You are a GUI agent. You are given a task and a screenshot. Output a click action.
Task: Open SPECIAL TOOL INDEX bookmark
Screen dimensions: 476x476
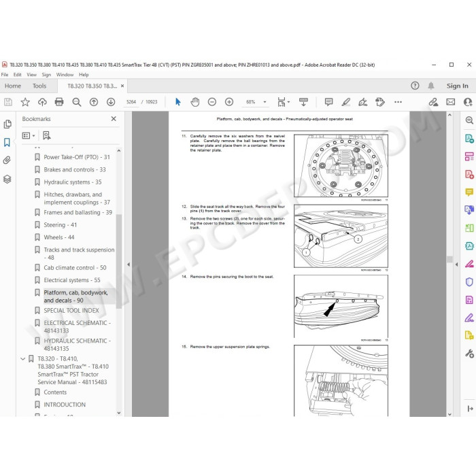pyautogui.click(x=71, y=311)
